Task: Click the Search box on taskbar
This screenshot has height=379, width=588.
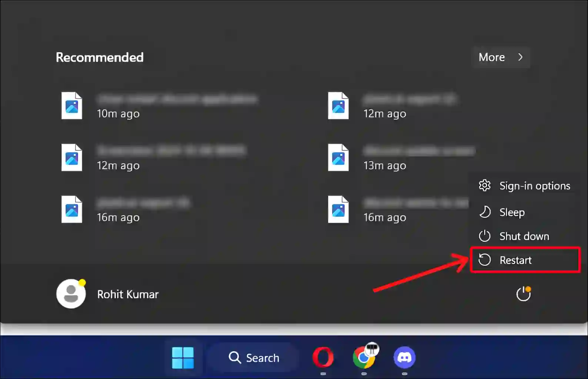Action: (254, 358)
